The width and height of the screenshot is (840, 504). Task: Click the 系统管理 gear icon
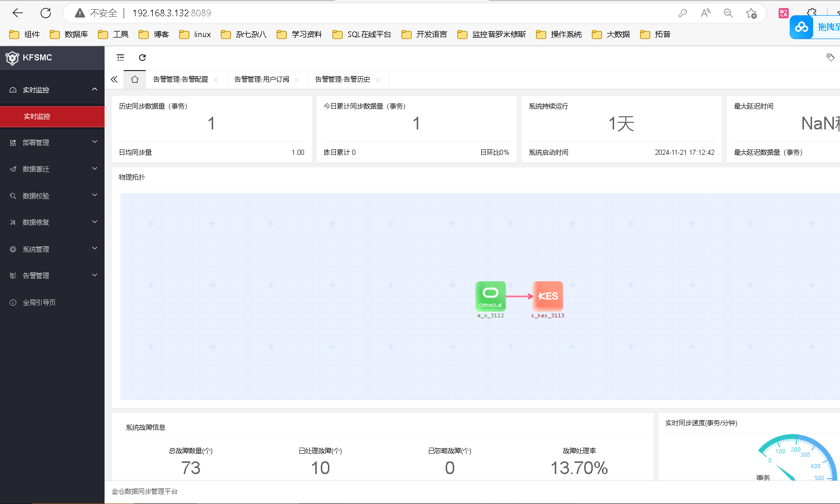click(x=13, y=249)
